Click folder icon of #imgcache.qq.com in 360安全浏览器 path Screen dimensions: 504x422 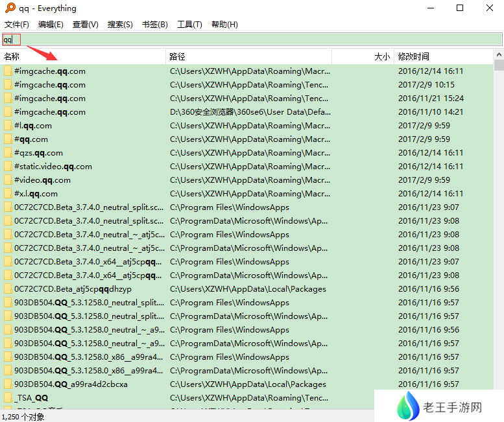click(8, 111)
